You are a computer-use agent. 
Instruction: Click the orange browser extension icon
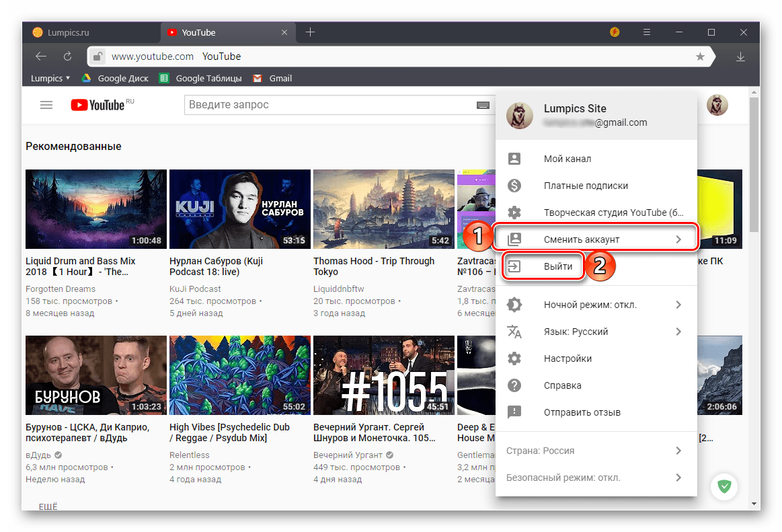coord(615,32)
